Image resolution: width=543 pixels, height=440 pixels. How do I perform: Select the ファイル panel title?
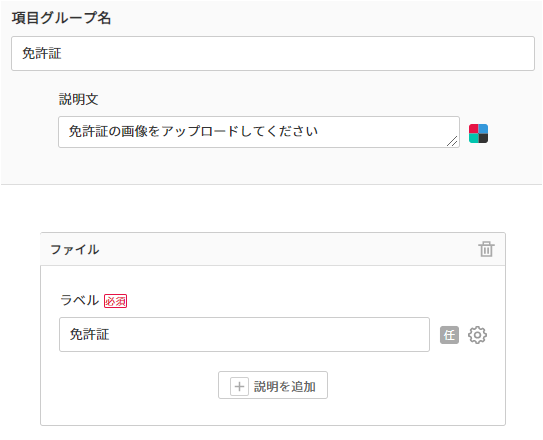(x=75, y=249)
